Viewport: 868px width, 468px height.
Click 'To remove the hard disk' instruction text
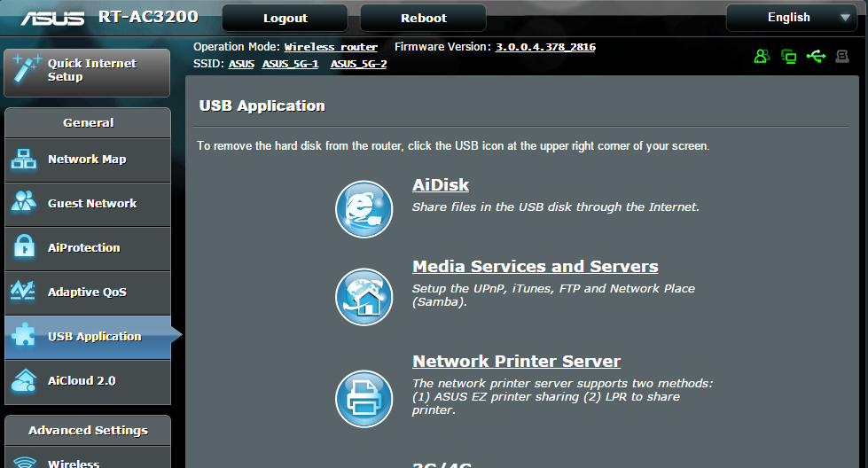coord(453,146)
